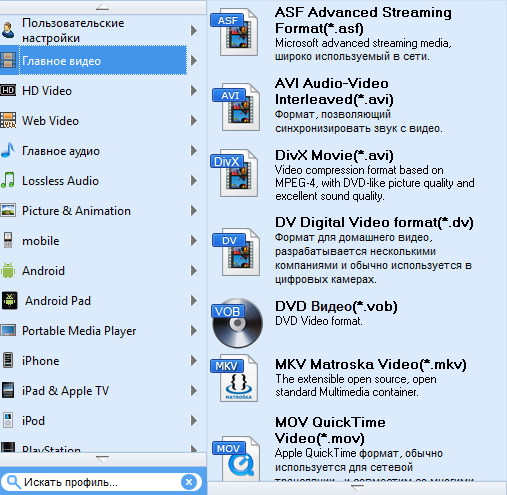Choose DV Digital Video format profile
Viewport: 507px width, 495px height.
pyautogui.click(x=357, y=250)
